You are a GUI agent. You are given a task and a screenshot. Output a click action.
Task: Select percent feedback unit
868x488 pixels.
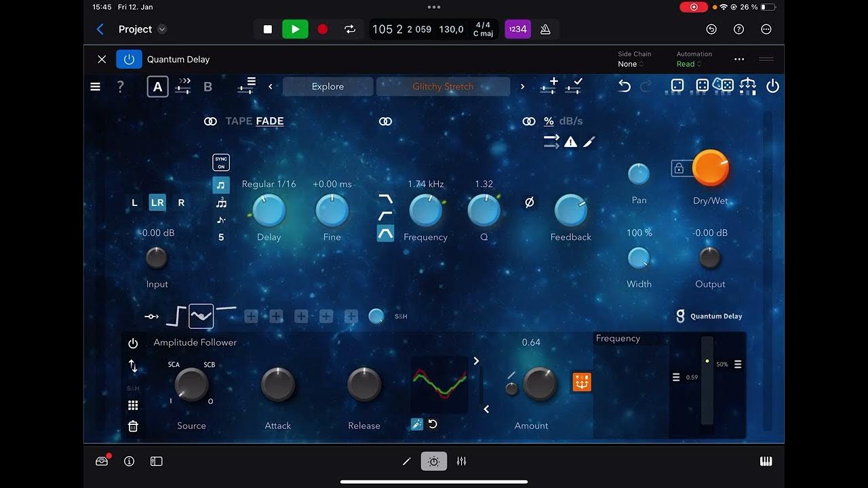coord(549,121)
